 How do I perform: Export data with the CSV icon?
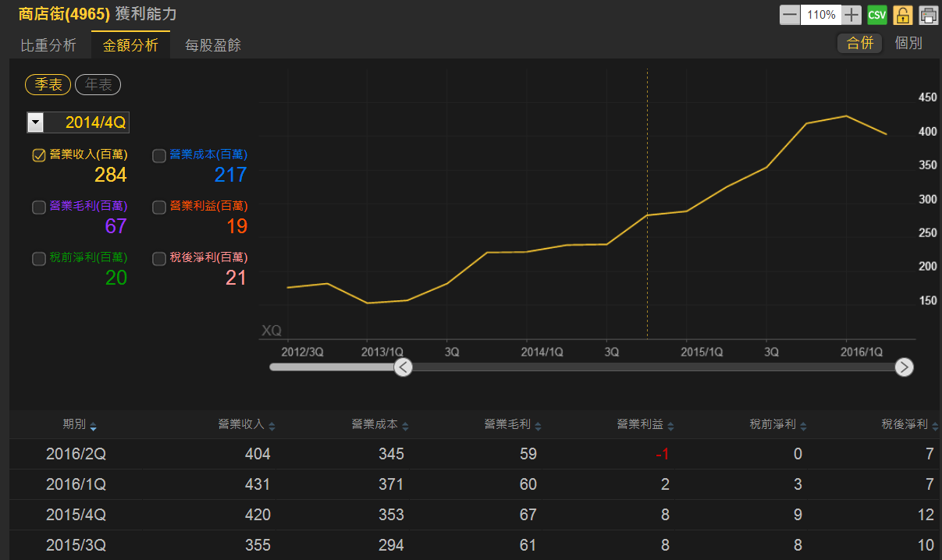point(877,15)
